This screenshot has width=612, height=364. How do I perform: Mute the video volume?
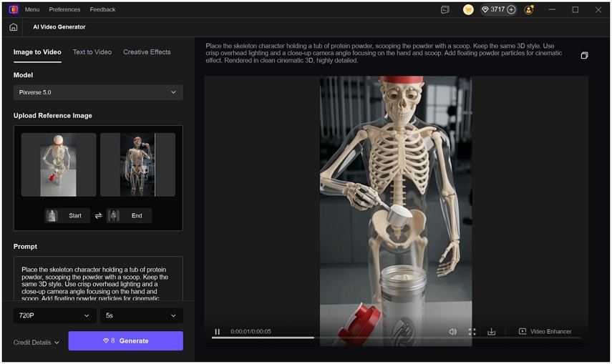pos(453,332)
